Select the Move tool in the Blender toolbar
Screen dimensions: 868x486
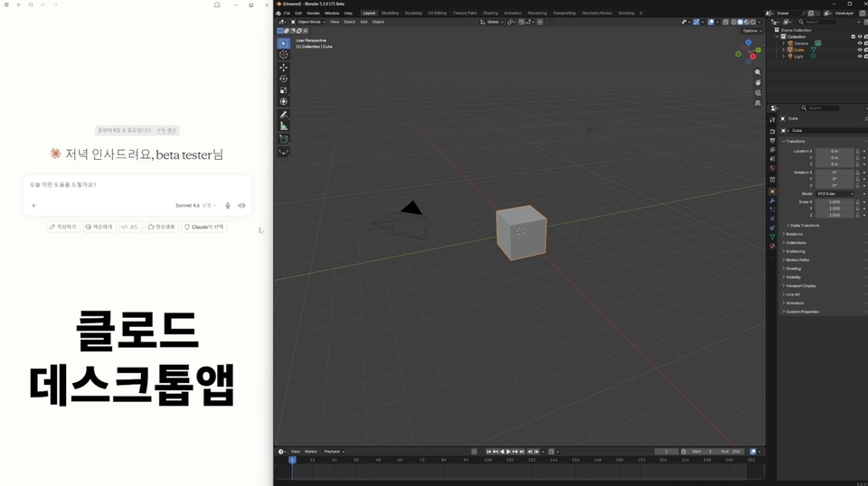pyautogui.click(x=283, y=68)
